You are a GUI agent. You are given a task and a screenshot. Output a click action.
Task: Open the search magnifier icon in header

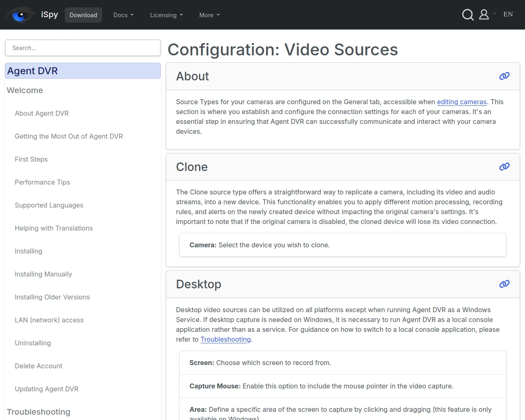(468, 15)
